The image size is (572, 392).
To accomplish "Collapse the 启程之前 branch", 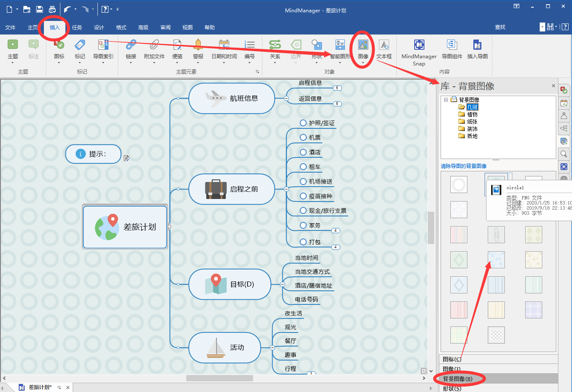I will [x=286, y=189].
